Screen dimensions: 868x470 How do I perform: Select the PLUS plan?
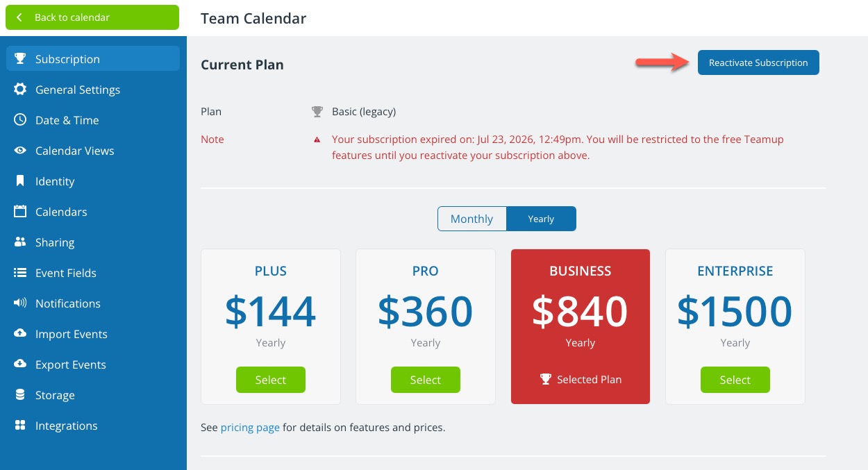coord(271,380)
